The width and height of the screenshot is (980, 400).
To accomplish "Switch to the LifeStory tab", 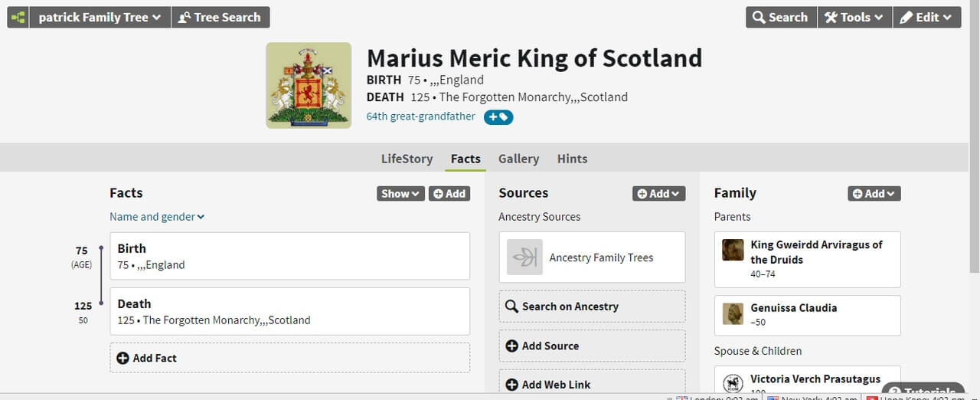I will click(407, 159).
